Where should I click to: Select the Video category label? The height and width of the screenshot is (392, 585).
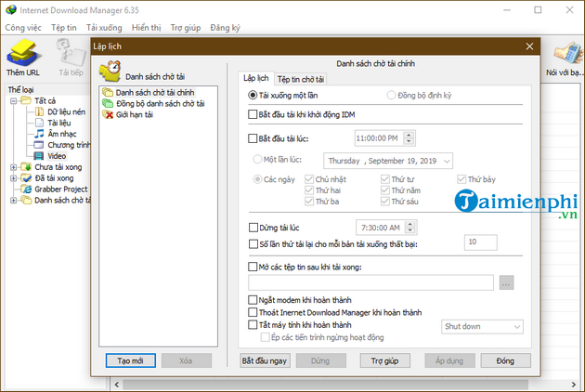(x=57, y=156)
